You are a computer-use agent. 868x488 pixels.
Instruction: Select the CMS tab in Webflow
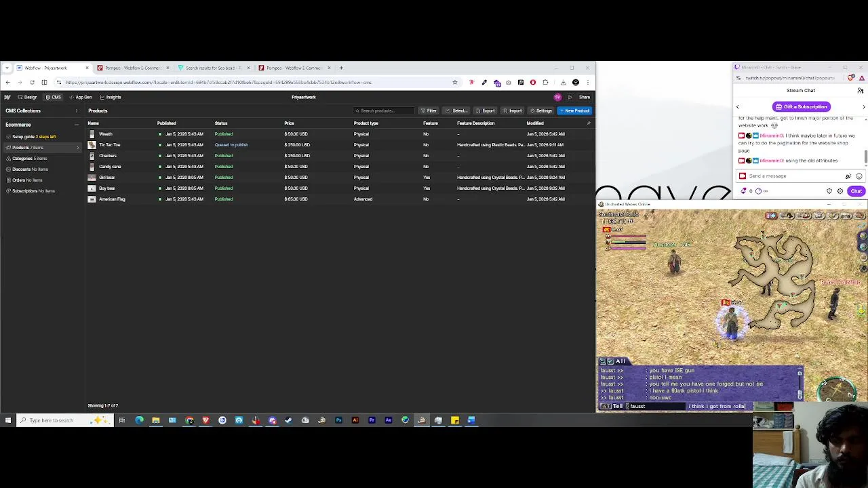pos(53,97)
